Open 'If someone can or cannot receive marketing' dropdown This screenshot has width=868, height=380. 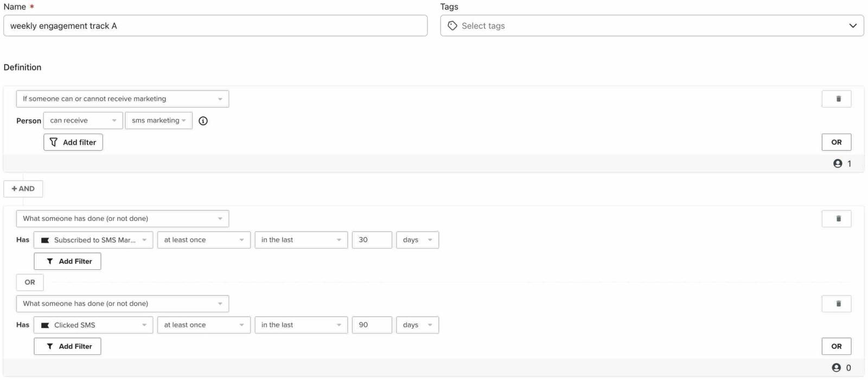(x=123, y=99)
